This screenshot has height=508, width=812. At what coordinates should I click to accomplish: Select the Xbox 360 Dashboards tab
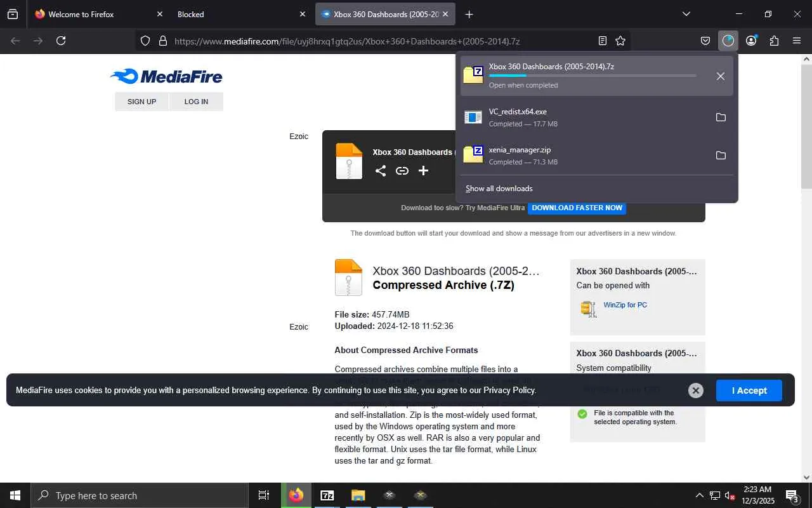(385, 14)
